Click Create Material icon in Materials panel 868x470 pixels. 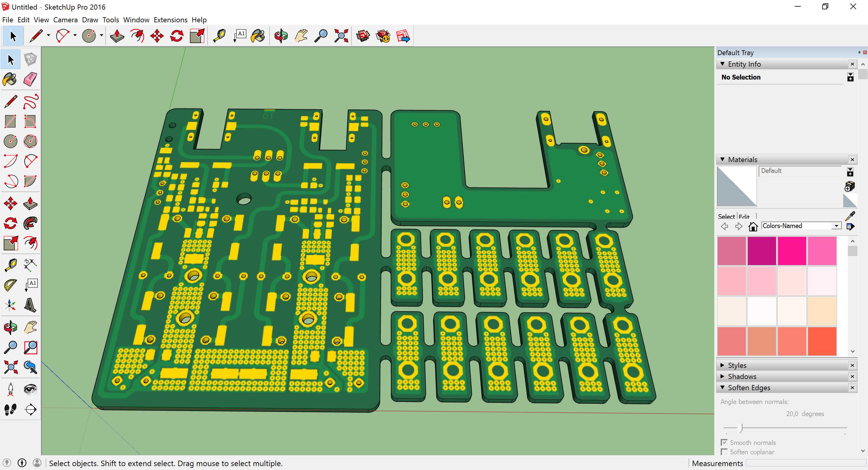click(x=850, y=186)
